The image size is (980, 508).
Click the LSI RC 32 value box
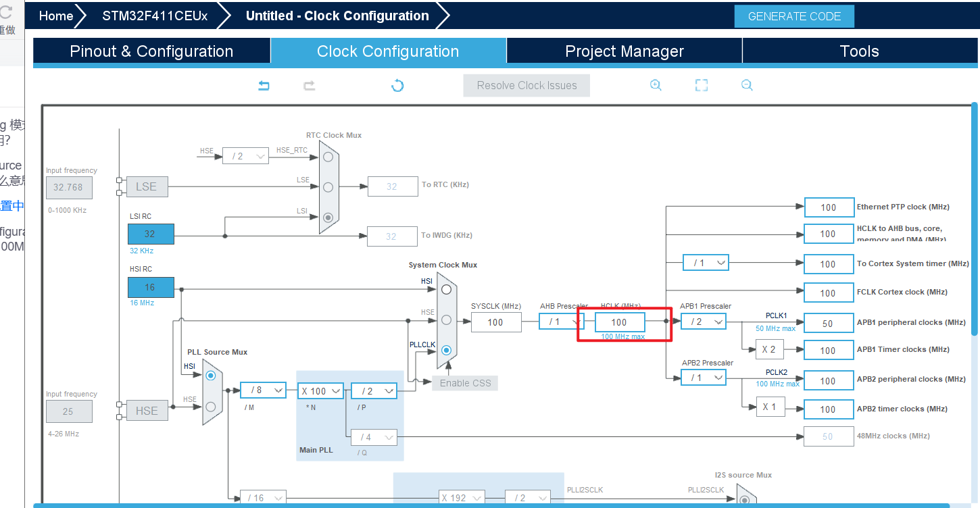point(151,234)
